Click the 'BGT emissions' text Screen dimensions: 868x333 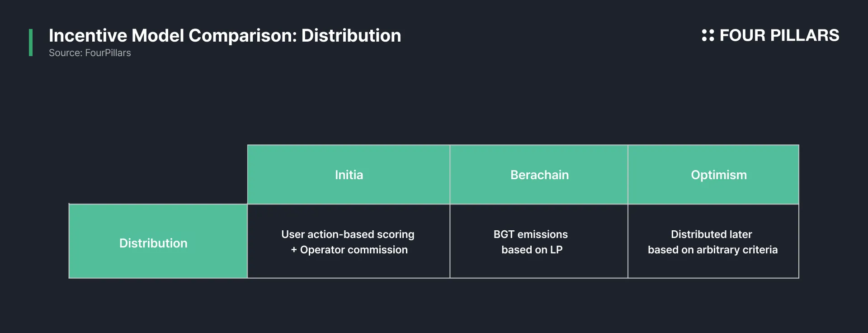(x=531, y=234)
